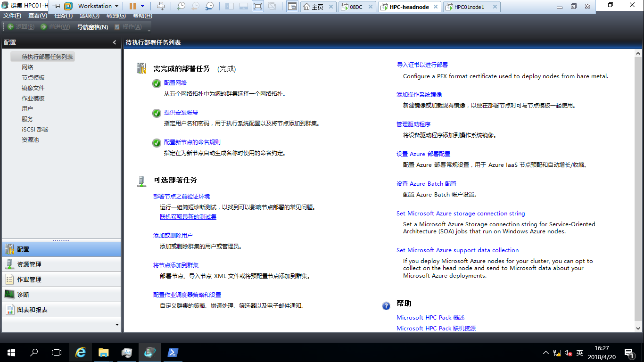The height and width of the screenshot is (362, 644).
Task: Click send Ctrl+Alt+Del icon in VMware toolbar
Action: (161, 6)
